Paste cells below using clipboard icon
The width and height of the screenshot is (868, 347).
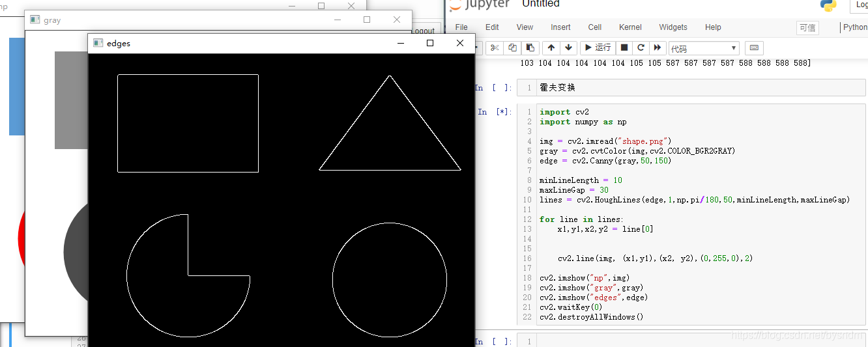click(x=530, y=48)
